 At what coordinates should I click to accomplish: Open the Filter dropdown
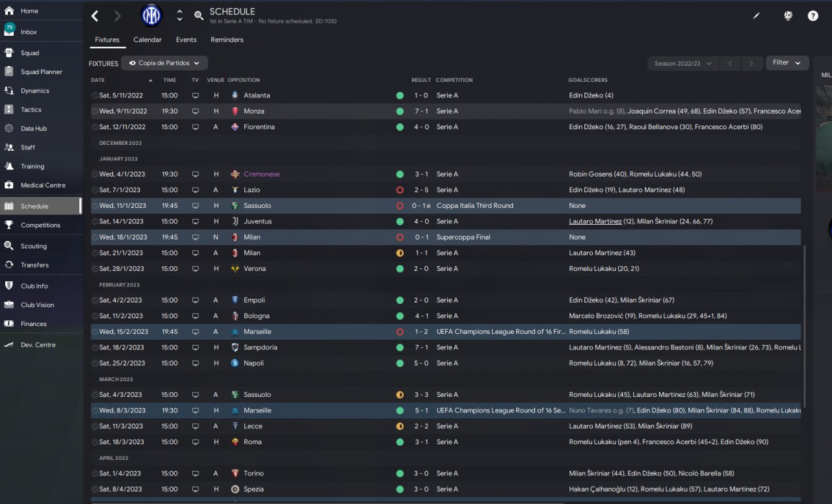click(x=787, y=63)
